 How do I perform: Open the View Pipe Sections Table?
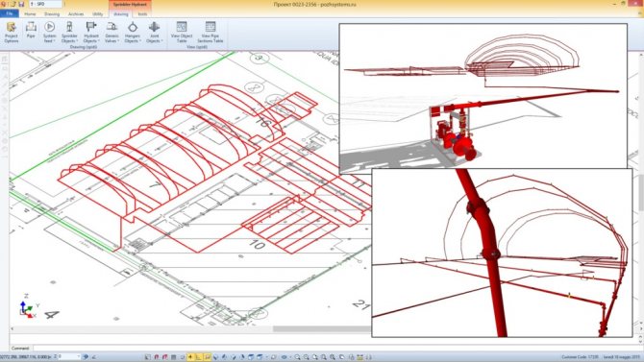click(211, 32)
